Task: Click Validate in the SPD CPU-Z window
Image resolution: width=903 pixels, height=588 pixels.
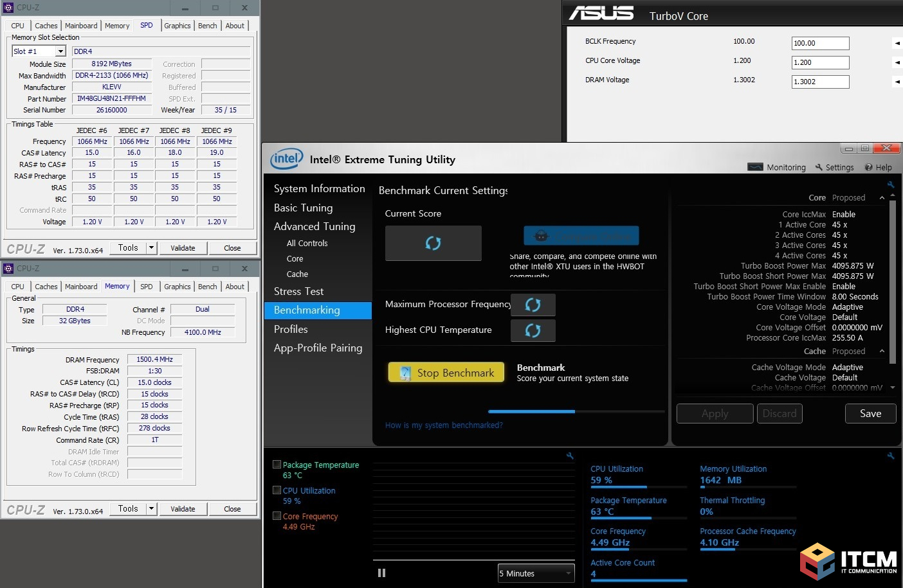Action: (x=183, y=248)
